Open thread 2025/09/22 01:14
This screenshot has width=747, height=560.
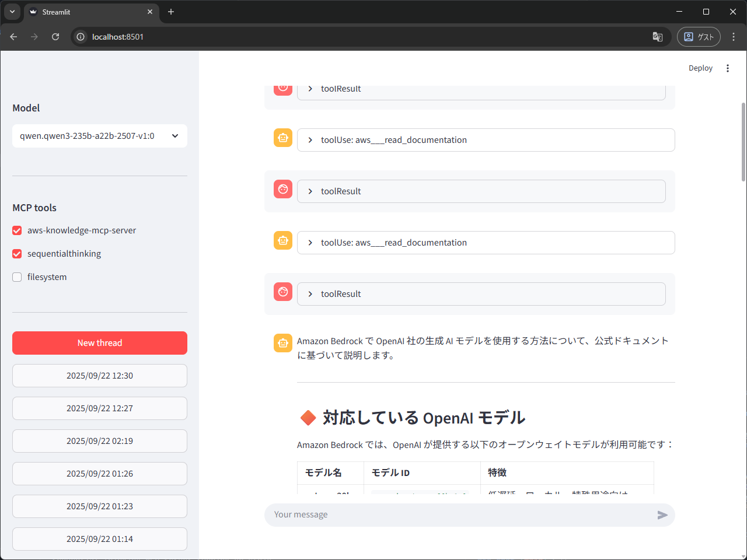tap(100, 539)
